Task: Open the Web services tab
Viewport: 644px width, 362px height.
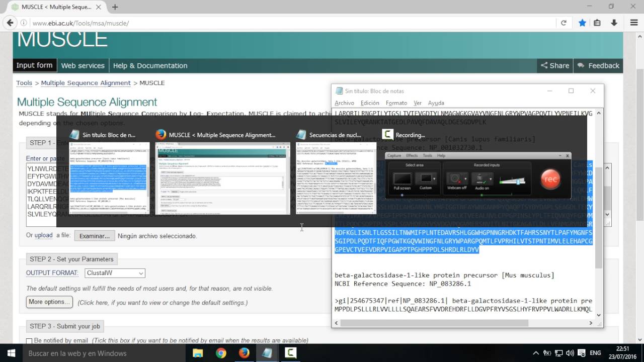Action: (83, 66)
